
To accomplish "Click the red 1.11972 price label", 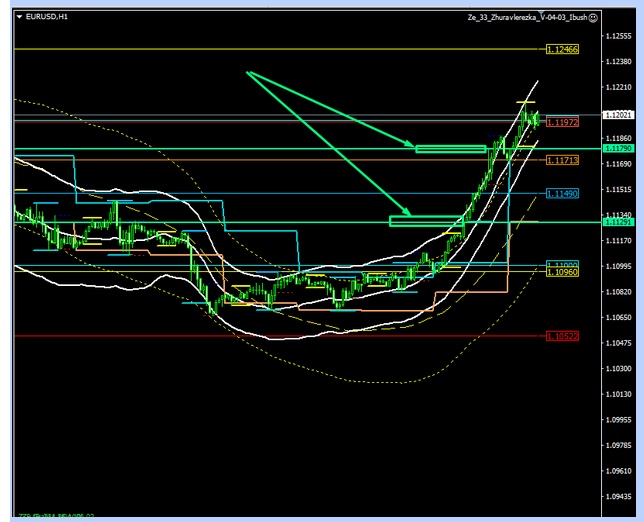I will pos(563,122).
